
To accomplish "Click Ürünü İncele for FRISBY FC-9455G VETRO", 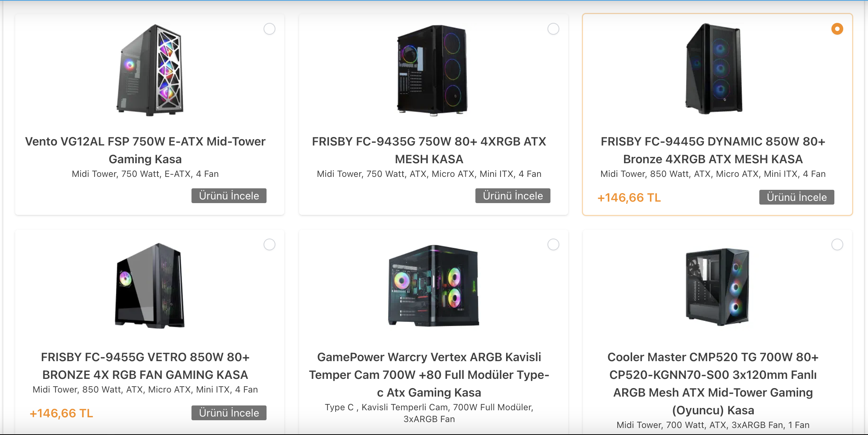I will click(229, 413).
